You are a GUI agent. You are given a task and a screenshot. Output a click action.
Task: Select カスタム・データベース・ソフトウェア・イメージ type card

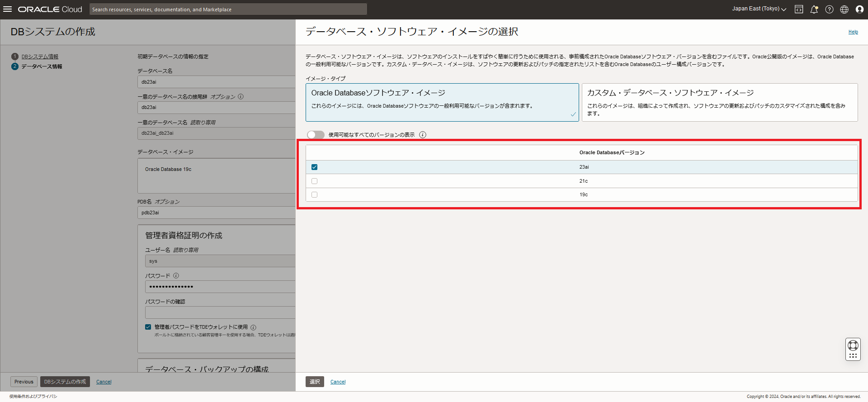tap(720, 102)
